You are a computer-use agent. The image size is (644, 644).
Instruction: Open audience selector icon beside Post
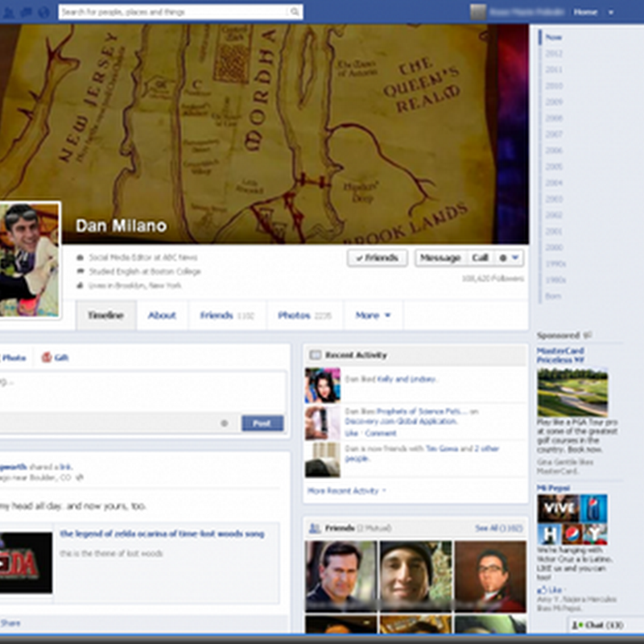click(x=225, y=423)
